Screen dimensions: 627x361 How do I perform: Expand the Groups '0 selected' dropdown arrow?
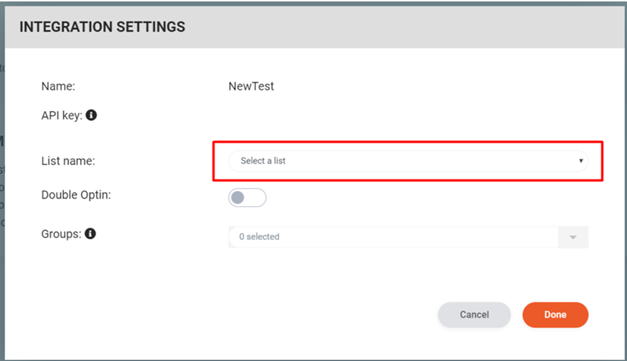573,237
